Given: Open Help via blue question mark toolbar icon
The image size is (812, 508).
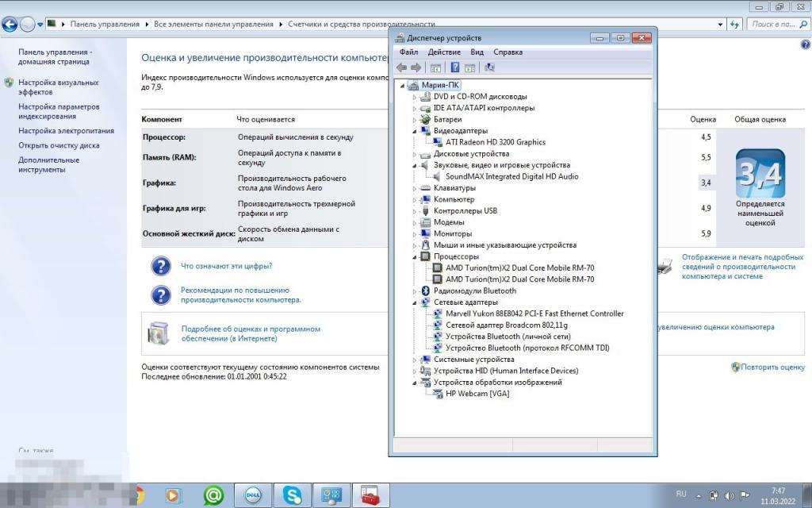Looking at the screenshot, I should coord(454,67).
